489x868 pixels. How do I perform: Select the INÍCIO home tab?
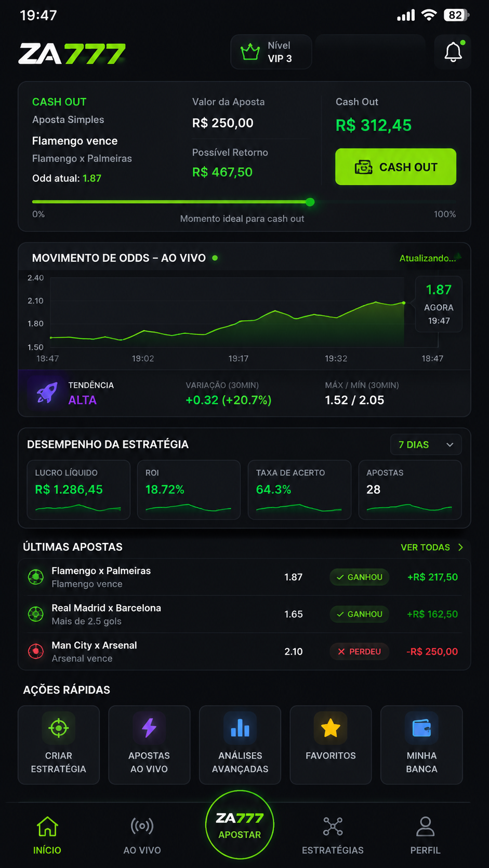[x=47, y=835]
